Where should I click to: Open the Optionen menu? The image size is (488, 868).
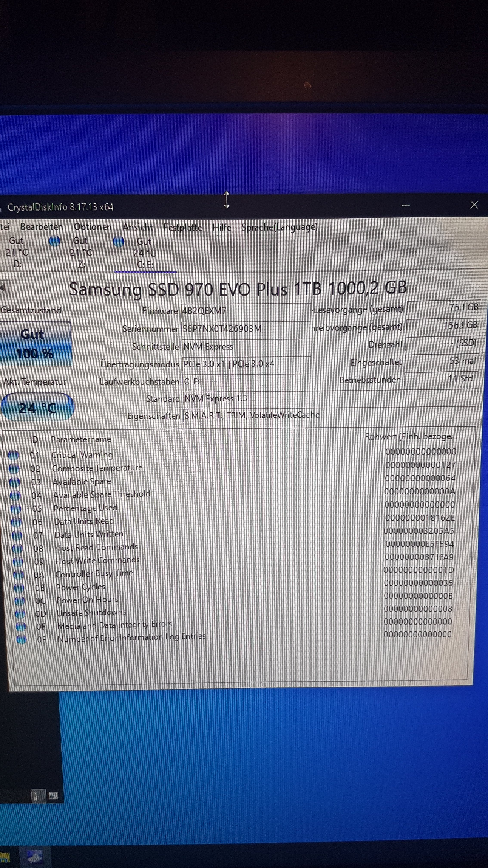coord(93,227)
